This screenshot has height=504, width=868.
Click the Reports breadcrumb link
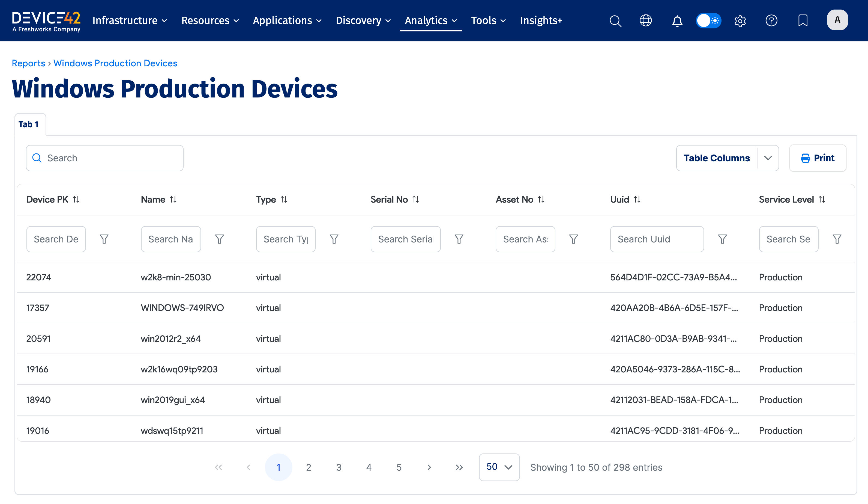point(29,63)
